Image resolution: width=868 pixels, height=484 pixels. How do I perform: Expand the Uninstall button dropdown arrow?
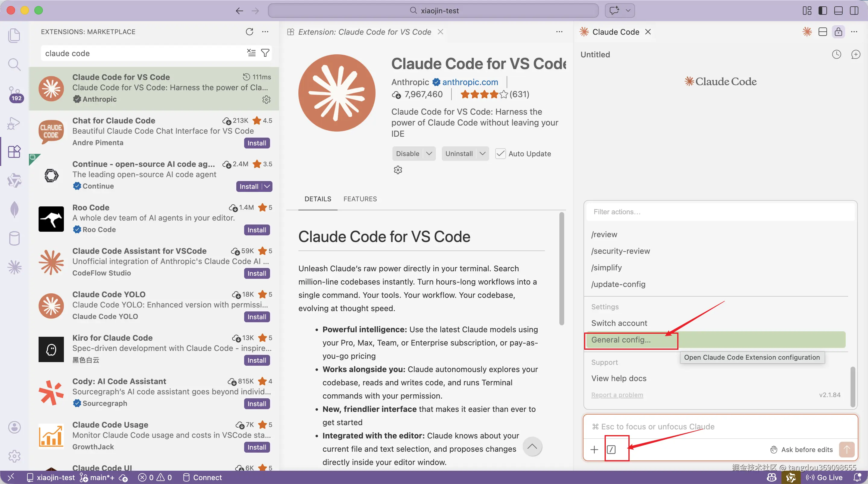coord(483,154)
